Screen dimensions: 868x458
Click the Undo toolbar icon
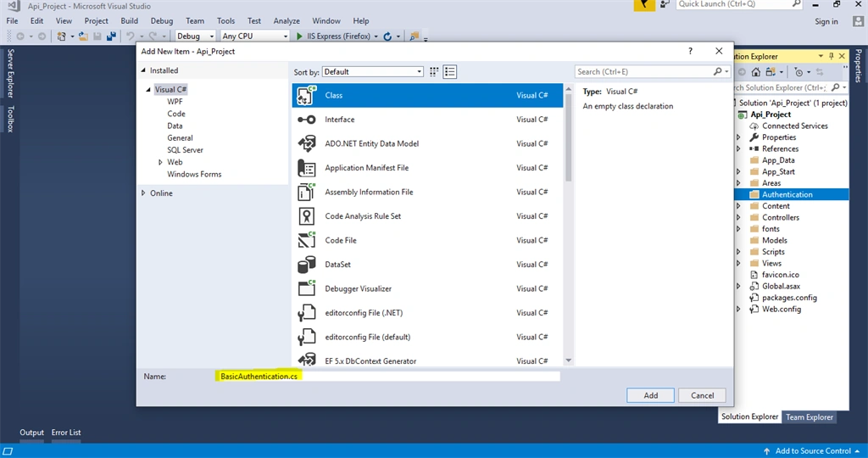click(130, 36)
